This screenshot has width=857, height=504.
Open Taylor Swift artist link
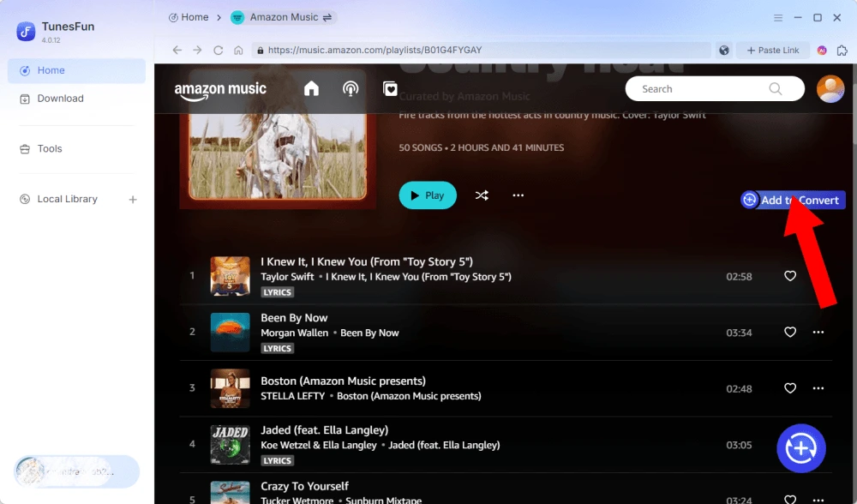287,277
